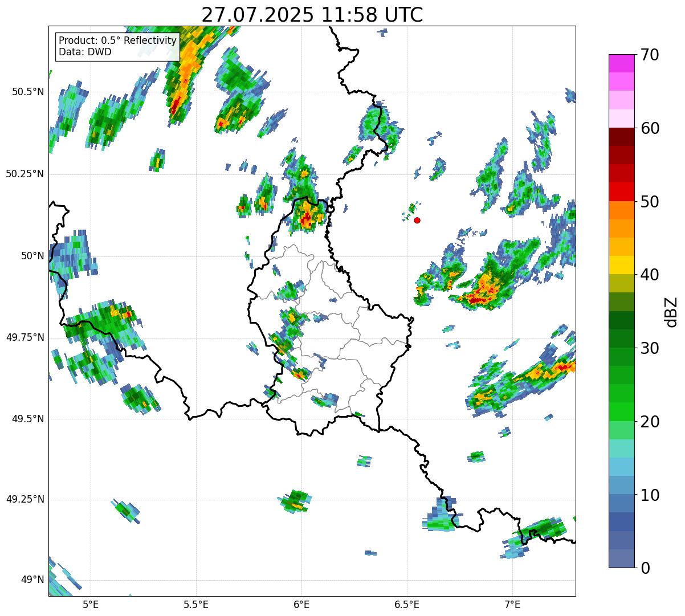Image resolution: width=685 pixels, height=616 pixels.
Task: Click the 50°N latitude label
Action: click(33, 256)
